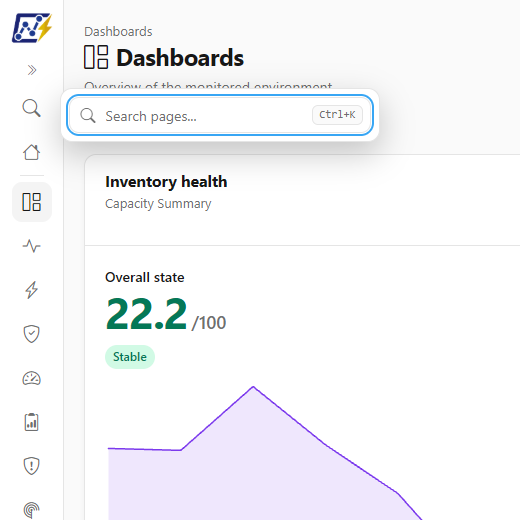
Task: Click the Dashboards page title
Action: [x=180, y=58]
